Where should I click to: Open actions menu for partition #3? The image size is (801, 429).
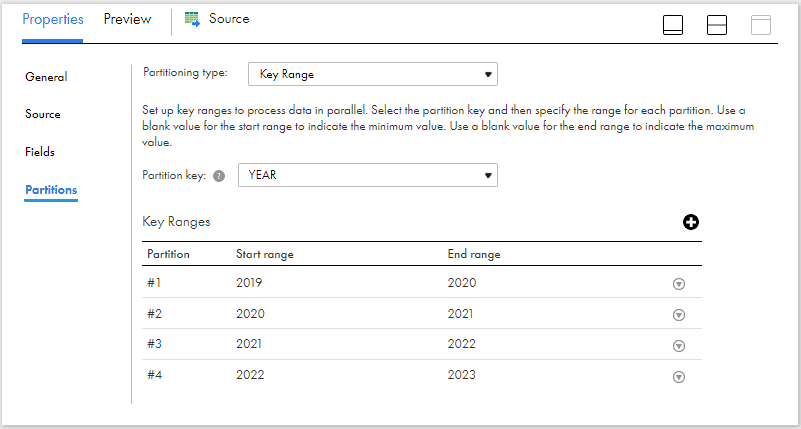tap(678, 346)
